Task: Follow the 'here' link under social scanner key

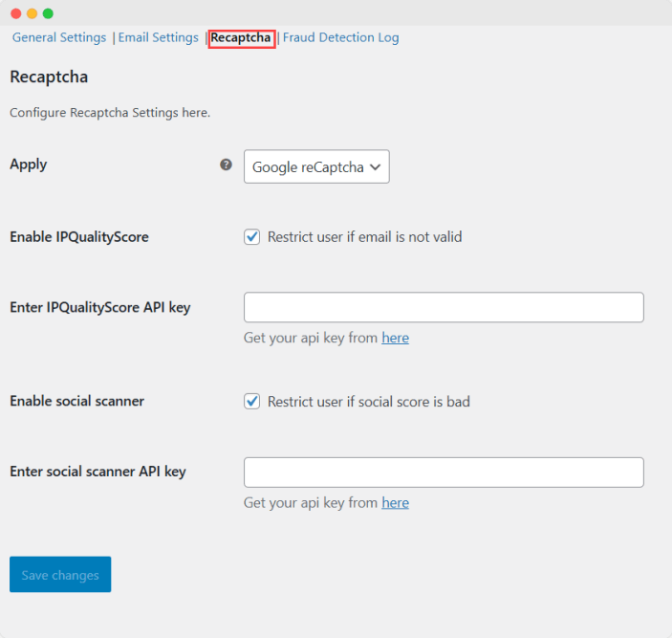Action: (x=395, y=503)
